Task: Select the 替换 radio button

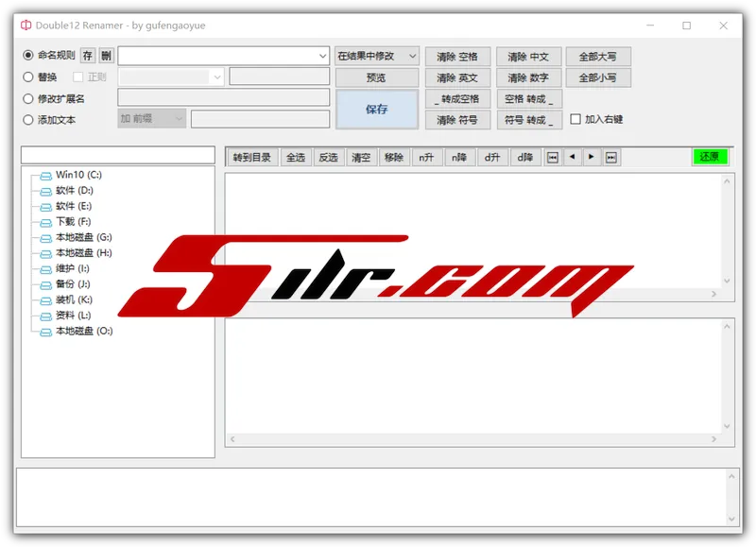Action: 28,77
